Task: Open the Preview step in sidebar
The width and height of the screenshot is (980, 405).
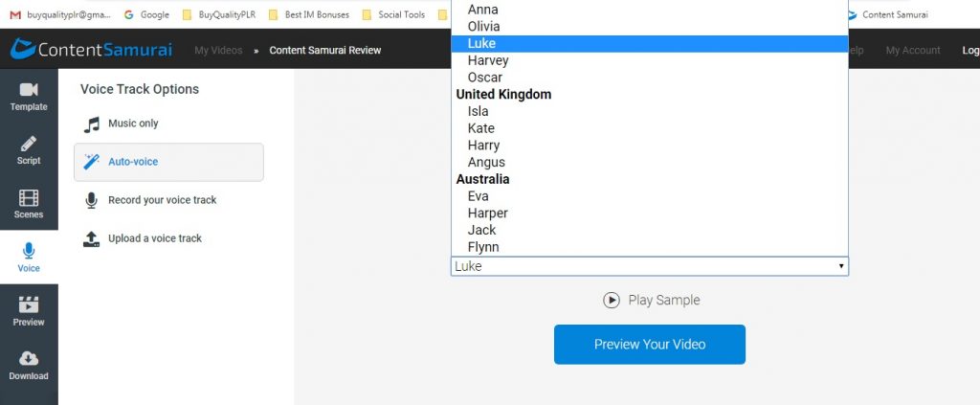Action: click(29, 311)
